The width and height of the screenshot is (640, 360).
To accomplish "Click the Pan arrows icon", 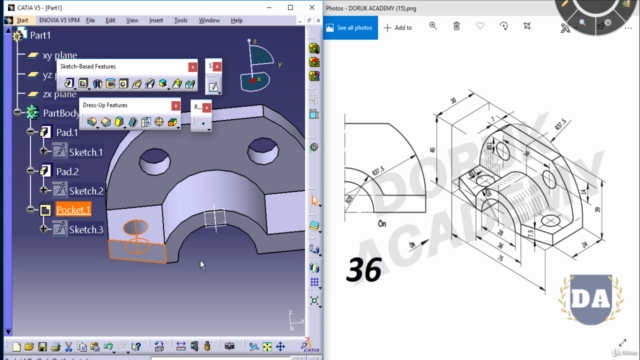I will 280,347.
